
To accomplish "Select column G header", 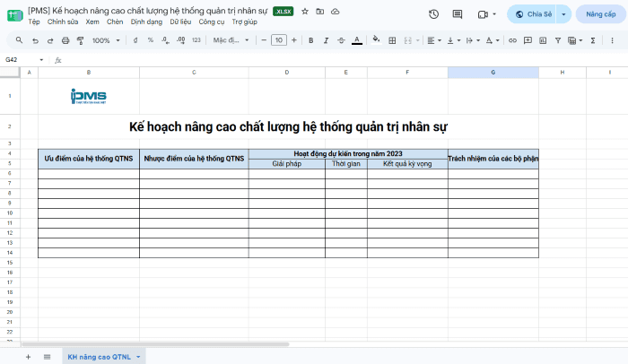I will point(493,73).
